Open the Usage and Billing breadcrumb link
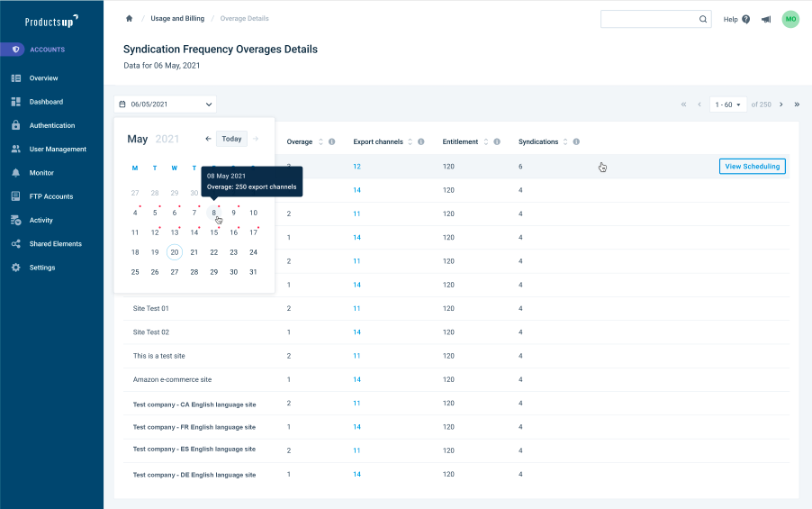Image resolution: width=812 pixels, height=509 pixels. [x=177, y=19]
